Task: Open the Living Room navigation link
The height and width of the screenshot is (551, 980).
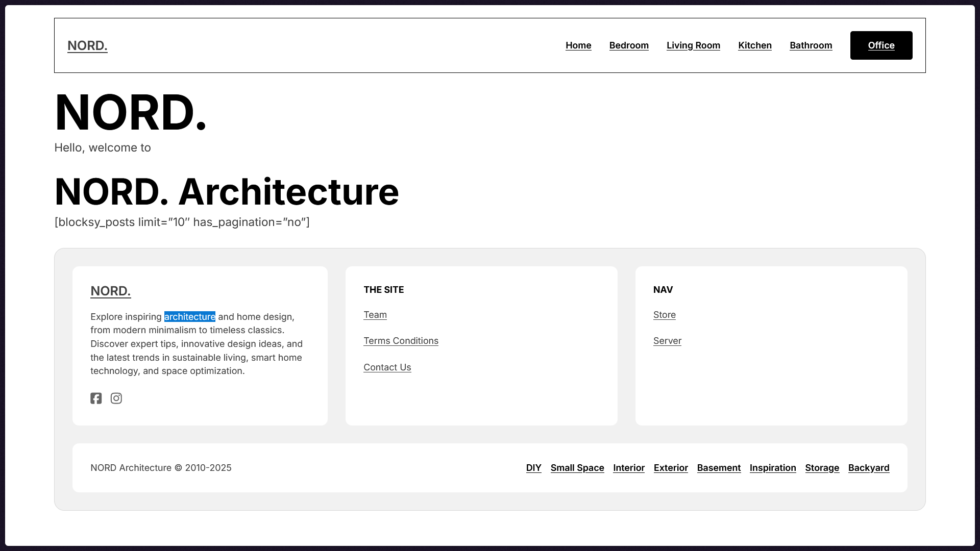Action: 693,45
